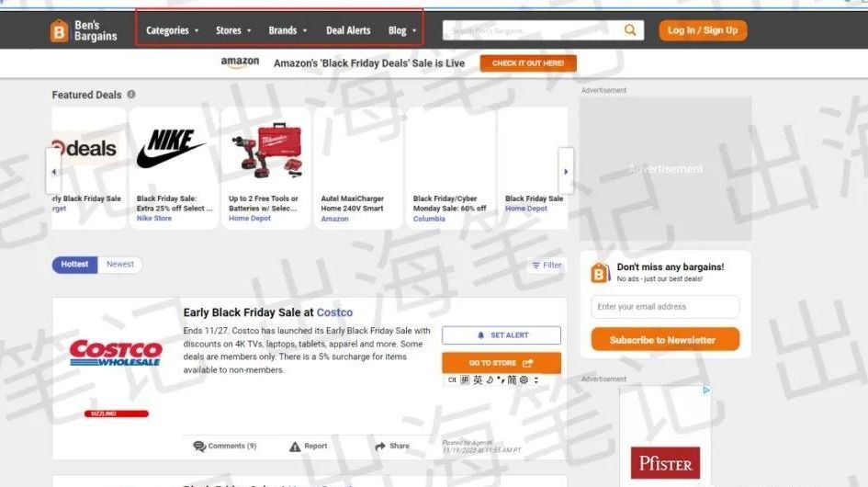Open Deal Alerts page
Viewport: 868px width, 487px height.
[348, 30]
